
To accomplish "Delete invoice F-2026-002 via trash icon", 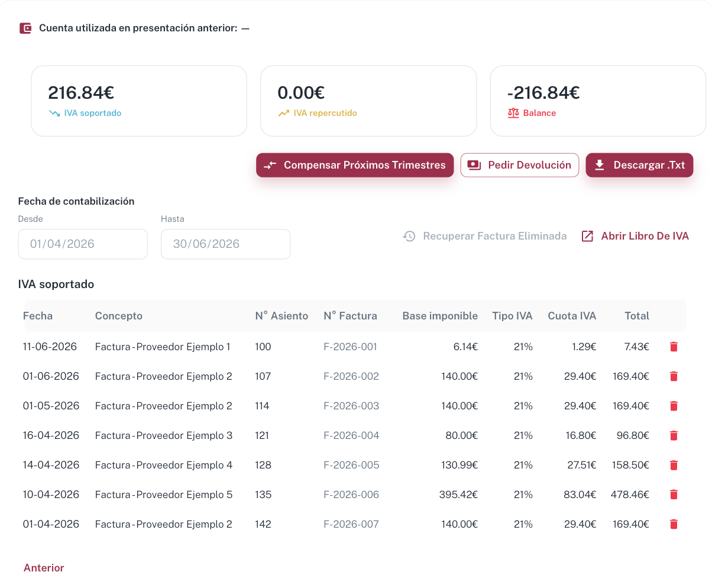I will [674, 376].
